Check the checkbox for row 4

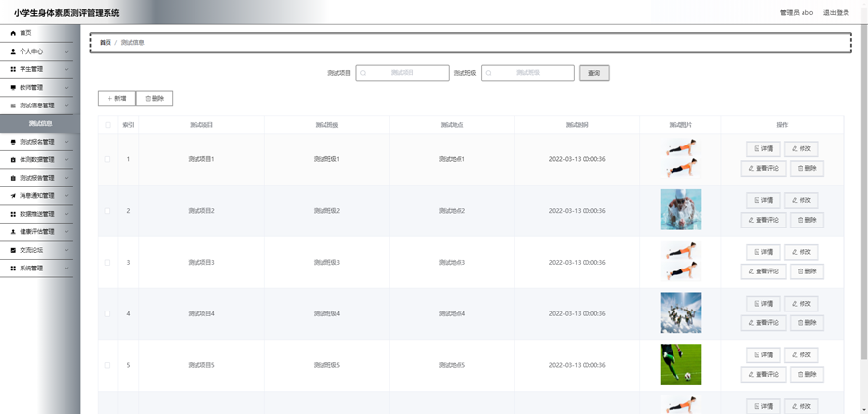coord(108,314)
